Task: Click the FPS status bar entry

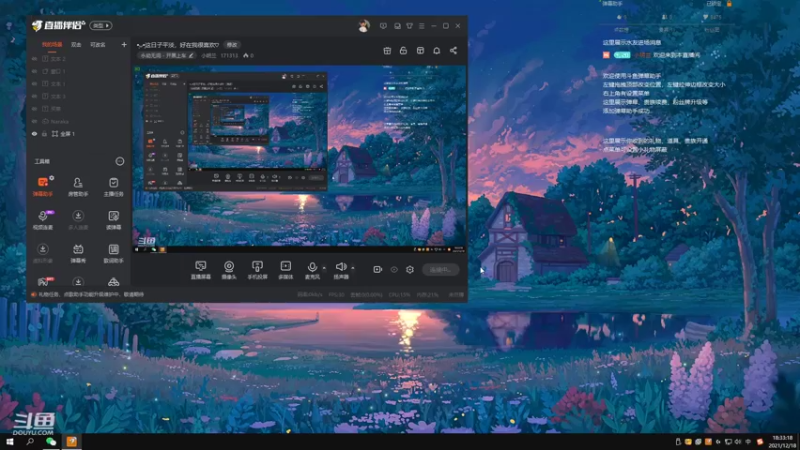Action: (x=336, y=294)
